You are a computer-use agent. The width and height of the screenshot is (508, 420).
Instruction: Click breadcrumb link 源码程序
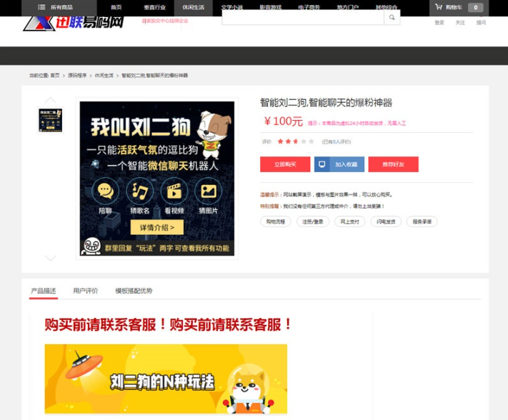coord(77,76)
